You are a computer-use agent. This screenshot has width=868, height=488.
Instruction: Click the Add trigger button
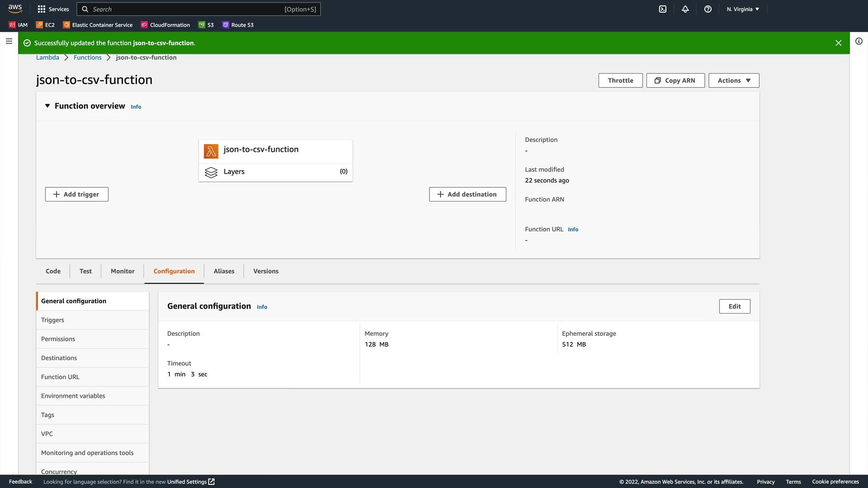pyautogui.click(x=76, y=194)
